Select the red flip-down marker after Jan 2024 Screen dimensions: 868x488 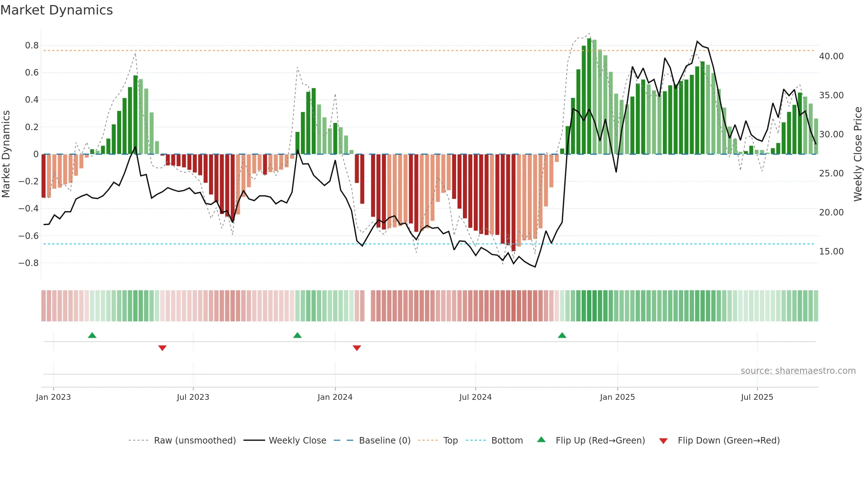(x=357, y=348)
